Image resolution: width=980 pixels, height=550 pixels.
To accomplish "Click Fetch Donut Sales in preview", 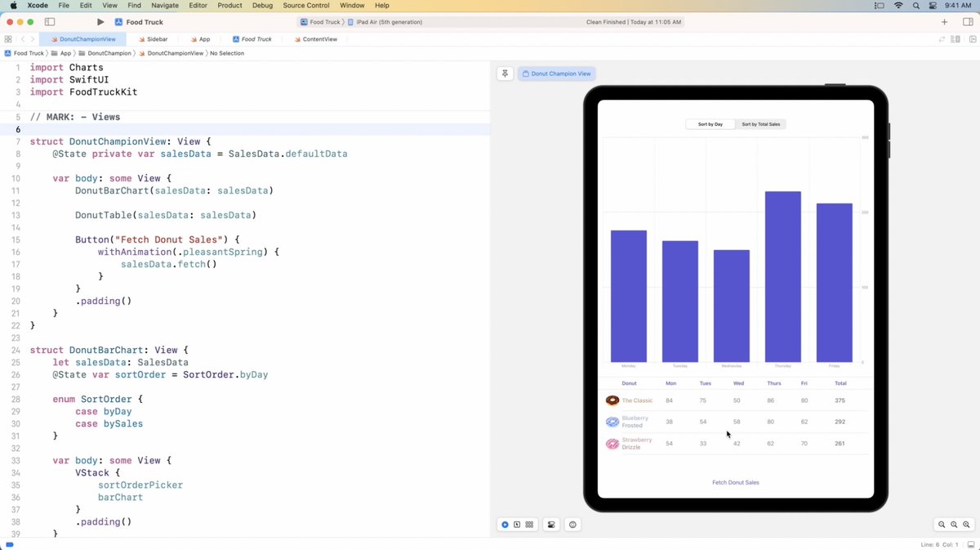I will point(735,482).
